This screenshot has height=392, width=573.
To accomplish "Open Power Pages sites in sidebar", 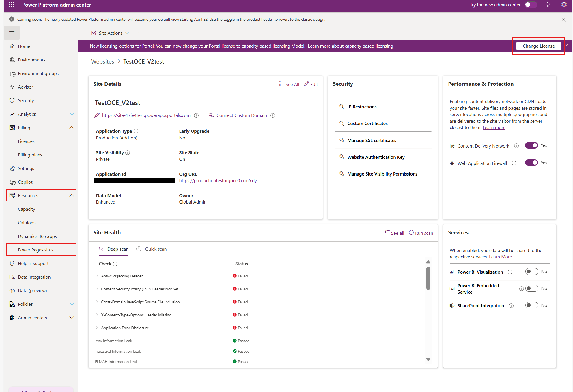I will [x=36, y=250].
